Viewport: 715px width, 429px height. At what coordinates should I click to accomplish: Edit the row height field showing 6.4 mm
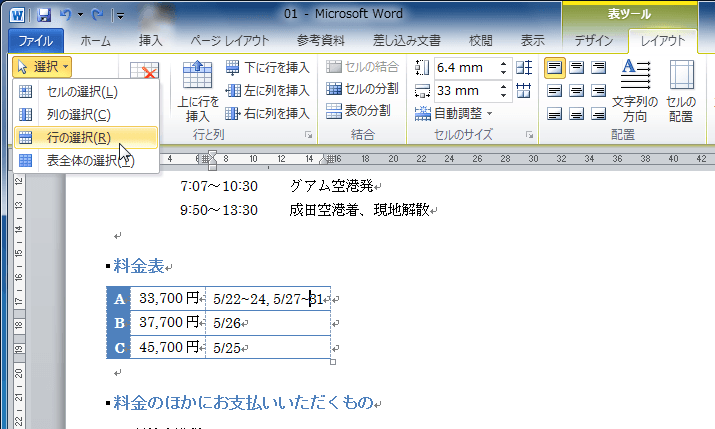[x=465, y=68]
